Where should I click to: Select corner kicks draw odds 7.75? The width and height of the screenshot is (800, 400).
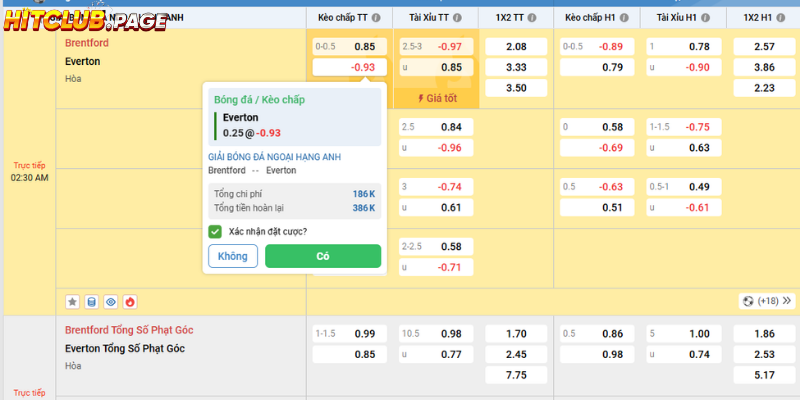(x=516, y=374)
